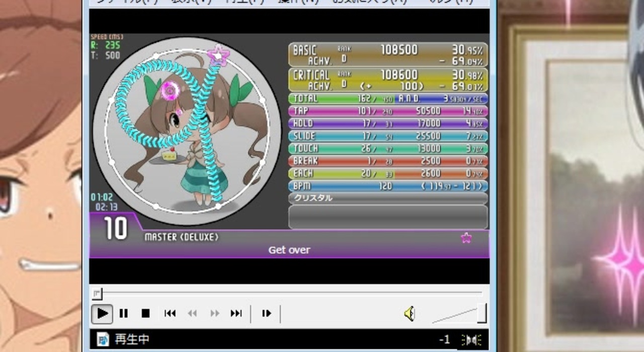Click the volume slider handle
The height and width of the screenshot is (352, 644).
click(481, 313)
